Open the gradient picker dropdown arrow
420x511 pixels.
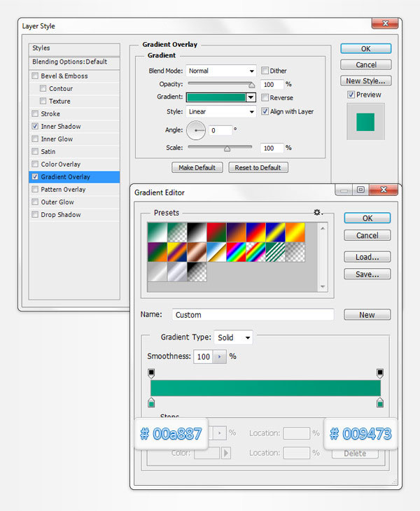(x=251, y=97)
